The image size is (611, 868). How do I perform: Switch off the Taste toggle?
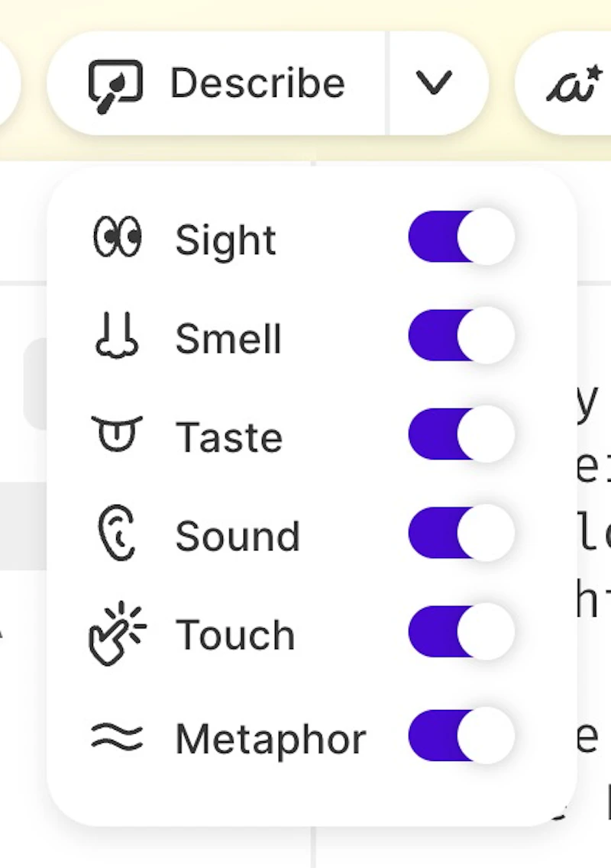(x=461, y=434)
